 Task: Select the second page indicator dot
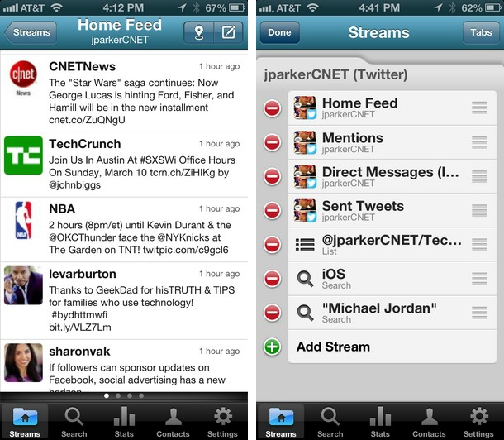[118, 396]
